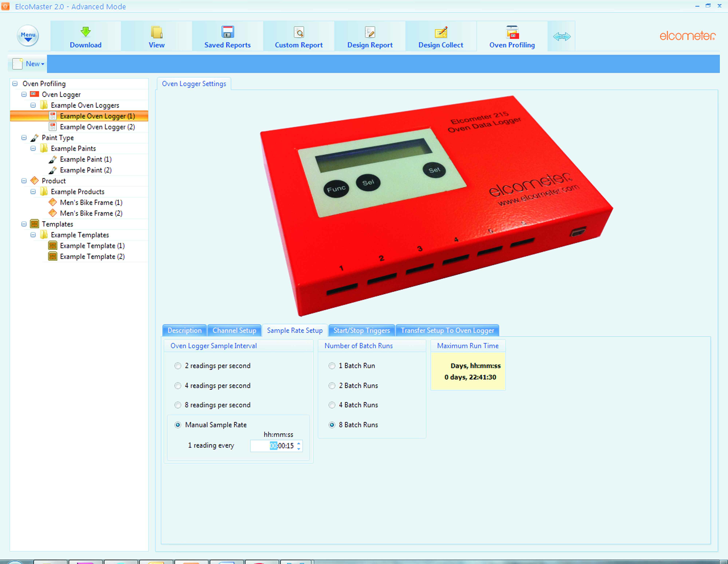Click the Design Collect icon
Screen dimensions: 728x564
tap(441, 32)
